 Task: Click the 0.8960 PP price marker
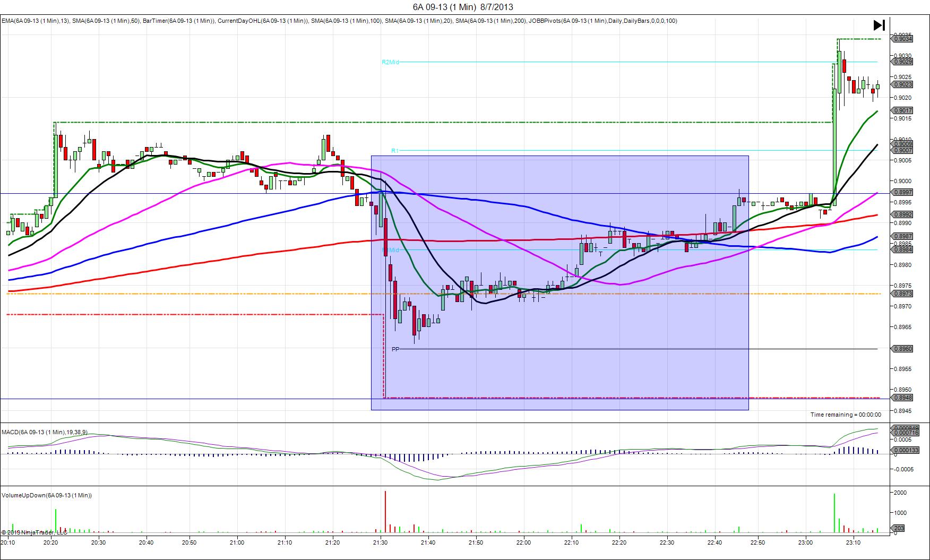point(902,349)
